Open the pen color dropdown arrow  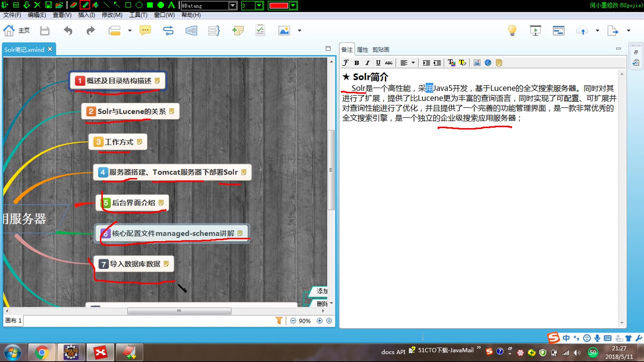293,5
